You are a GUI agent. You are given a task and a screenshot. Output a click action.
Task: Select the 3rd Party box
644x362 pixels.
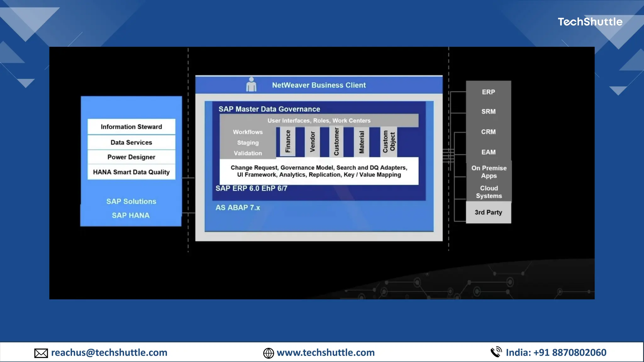[488, 212]
